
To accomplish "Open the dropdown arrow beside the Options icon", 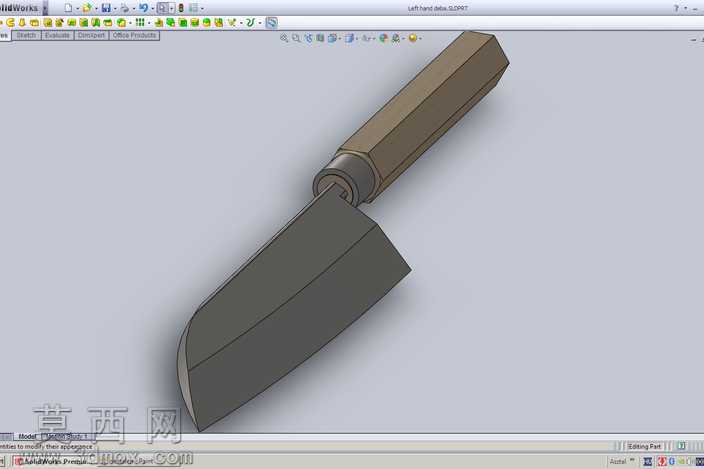I will (202, 8).
